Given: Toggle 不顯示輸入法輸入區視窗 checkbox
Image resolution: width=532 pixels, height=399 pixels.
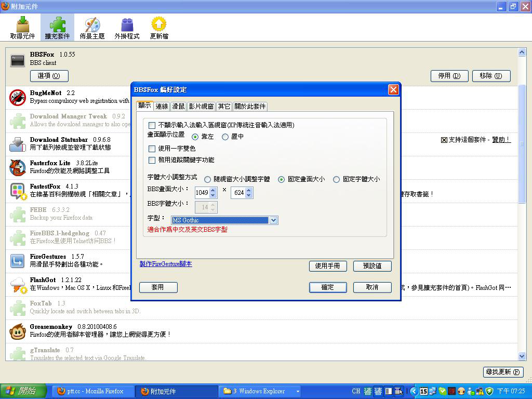Looking at the screenshot, I should tap(152, 126).
